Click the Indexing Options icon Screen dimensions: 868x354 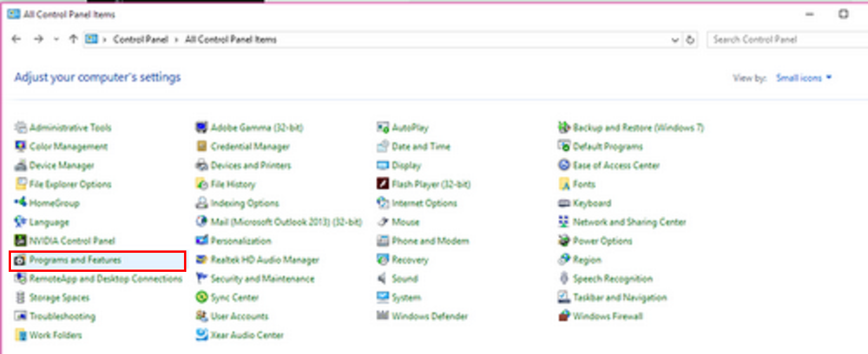[201, 203]
